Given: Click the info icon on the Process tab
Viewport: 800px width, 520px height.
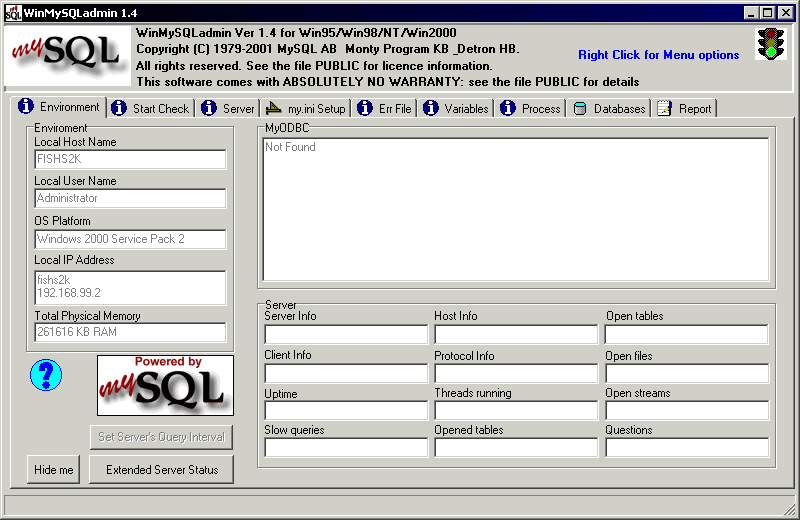Looking at the screenshot, I should tap(508, 108).
